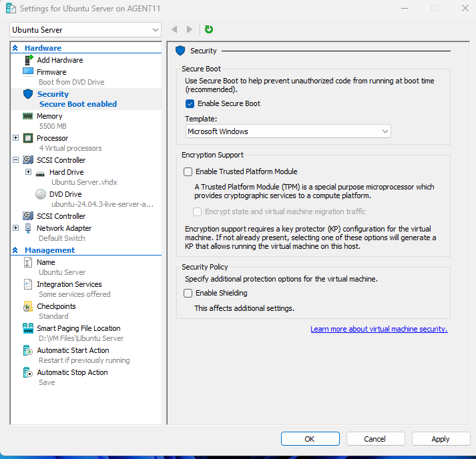Click the Memory chip icon
This screenshot has height=459, width=476.
[x=28, y=116]
